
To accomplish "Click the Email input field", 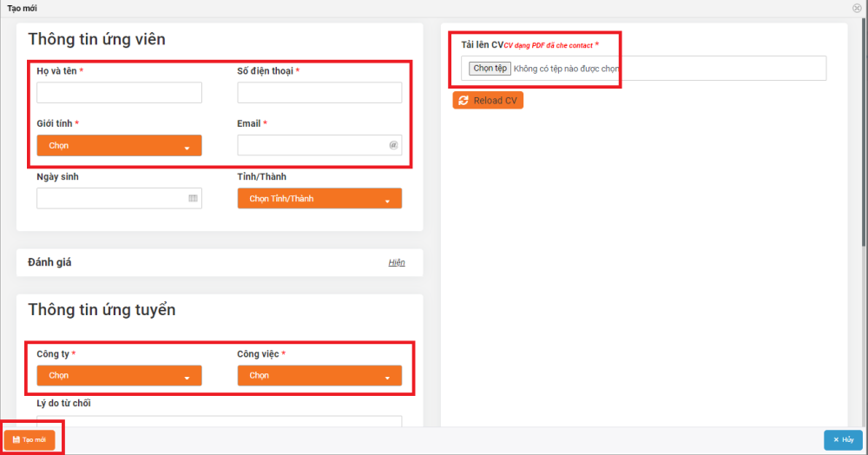I will [312, 145].
